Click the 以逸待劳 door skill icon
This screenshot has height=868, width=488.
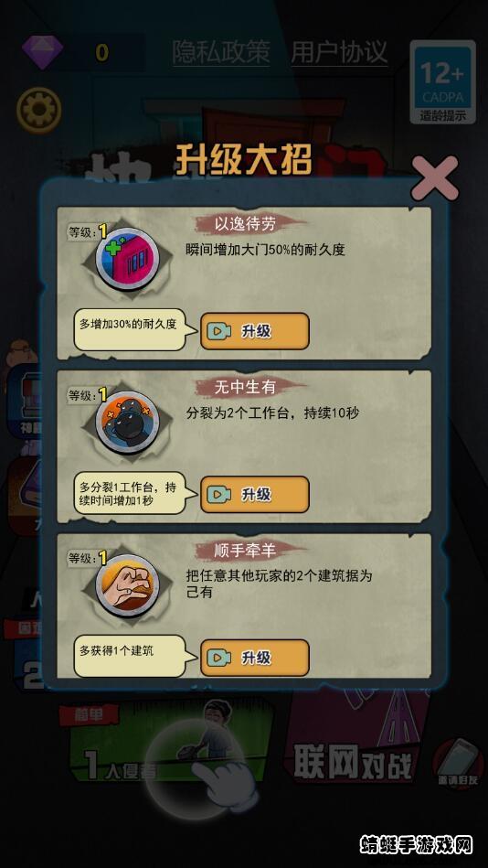pyautogui.click(x=127, y=259)
